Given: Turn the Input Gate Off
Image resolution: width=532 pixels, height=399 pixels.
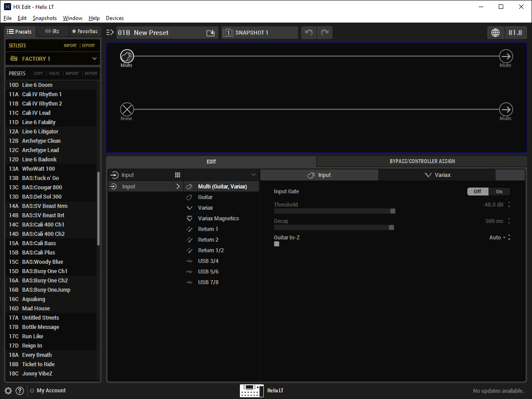Looking at the screenshot, I should click(x=478, y=192).
